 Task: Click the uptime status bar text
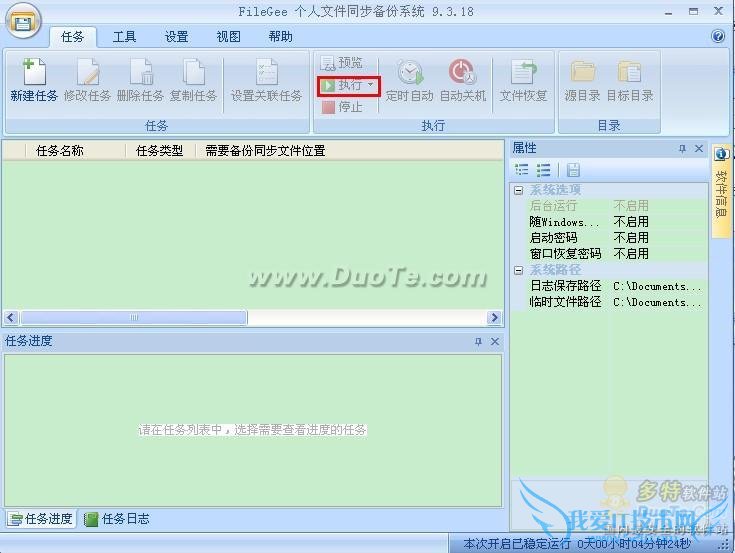point(577,544)
